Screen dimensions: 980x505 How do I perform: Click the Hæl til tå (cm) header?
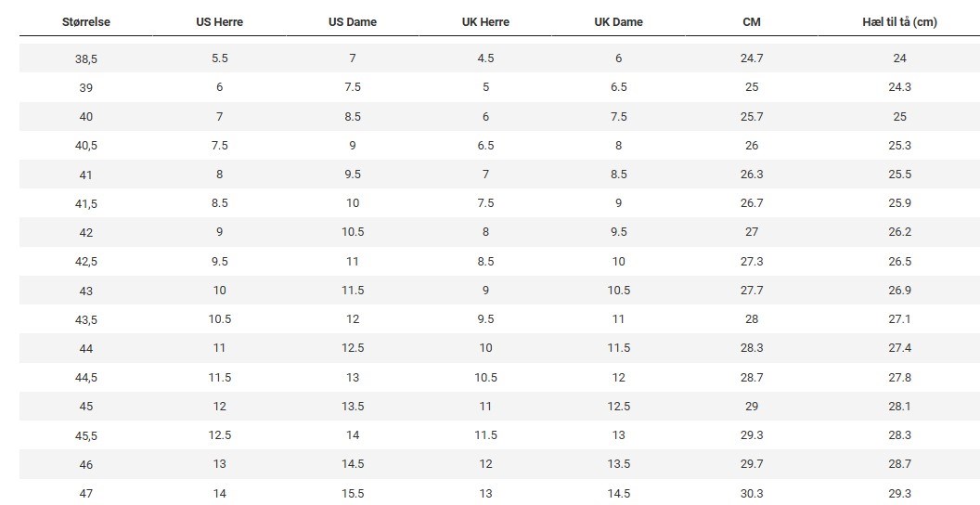point(900,22)
